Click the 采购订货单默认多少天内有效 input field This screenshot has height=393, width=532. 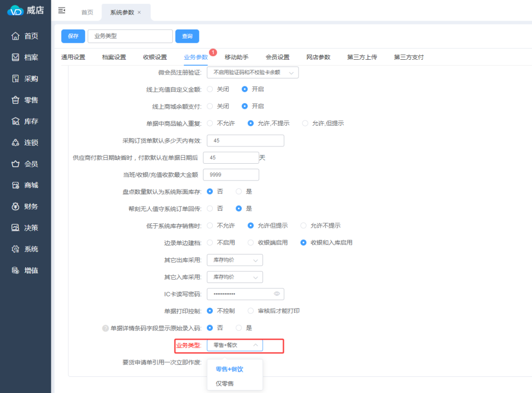tap(245, 141)
